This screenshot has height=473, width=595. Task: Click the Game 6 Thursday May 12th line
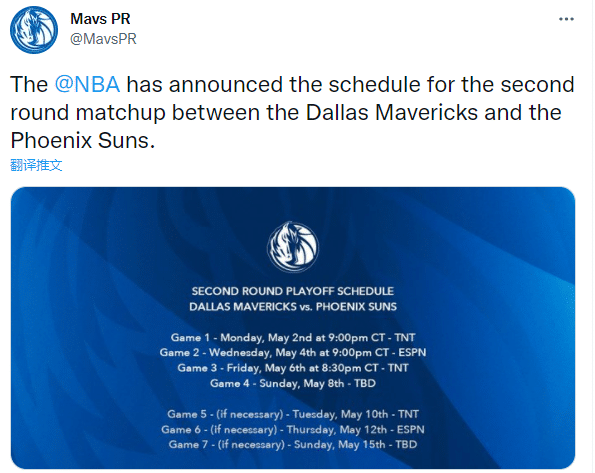(293, 430)
